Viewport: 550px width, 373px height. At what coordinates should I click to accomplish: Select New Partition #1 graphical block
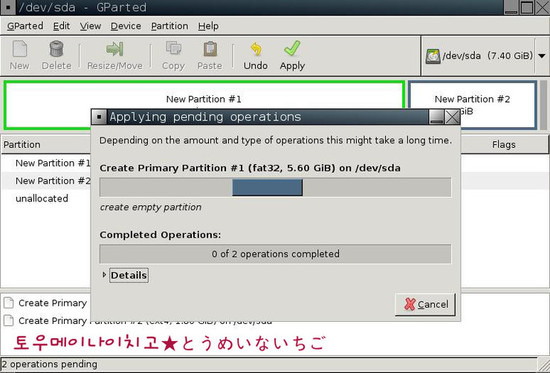click(x=204, y=105)
